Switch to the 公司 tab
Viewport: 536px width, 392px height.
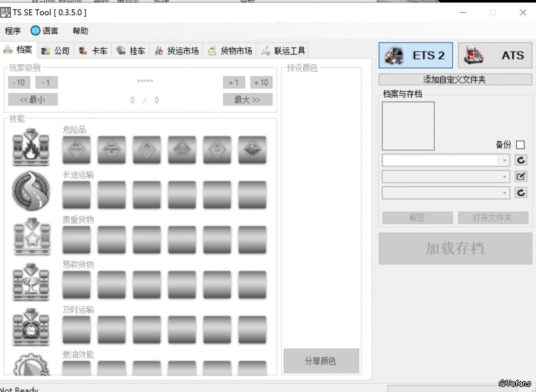tap(56, 51)
